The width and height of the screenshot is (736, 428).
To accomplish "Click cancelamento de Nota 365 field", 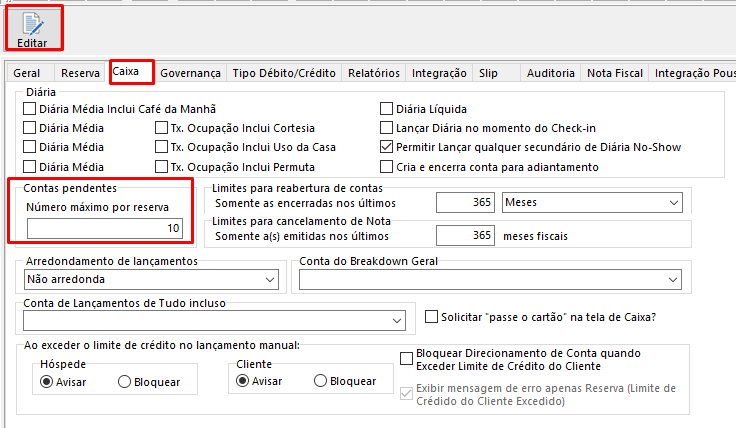I will click(465, 235).
